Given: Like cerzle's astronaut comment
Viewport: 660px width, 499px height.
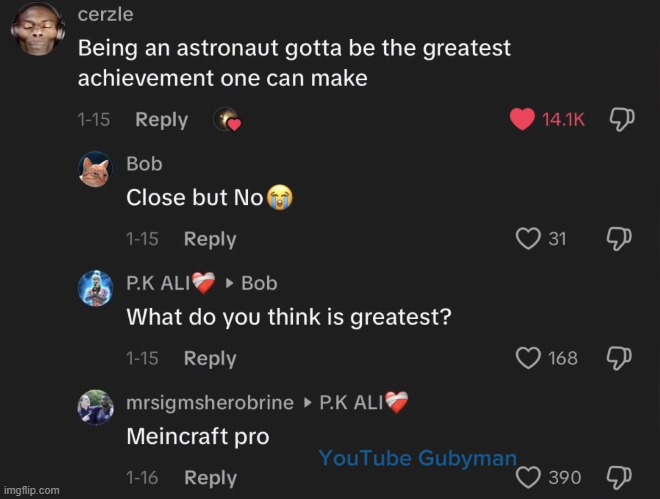Looking at the screenshot, I should pyautogui.click(x=522, y=120).
